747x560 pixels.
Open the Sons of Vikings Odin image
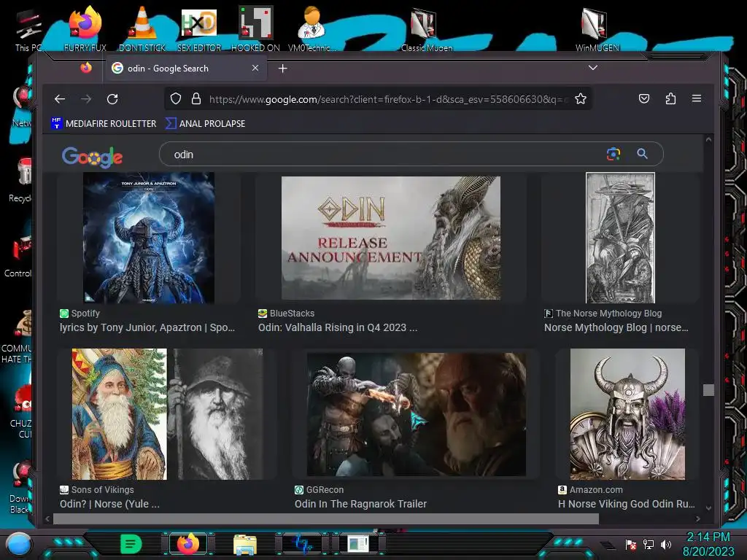click(167, 414)
